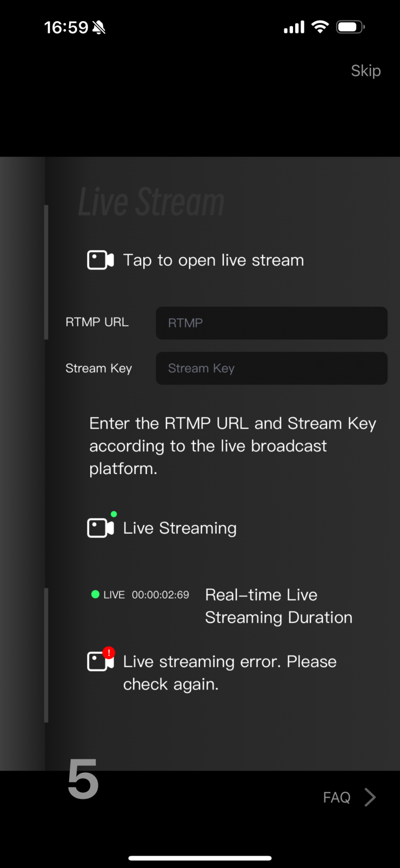The width and height of the screenshot is (400, 868).
Task: Tap the "Real-time Live Streaming Duration" text
Action: [278, 606]
